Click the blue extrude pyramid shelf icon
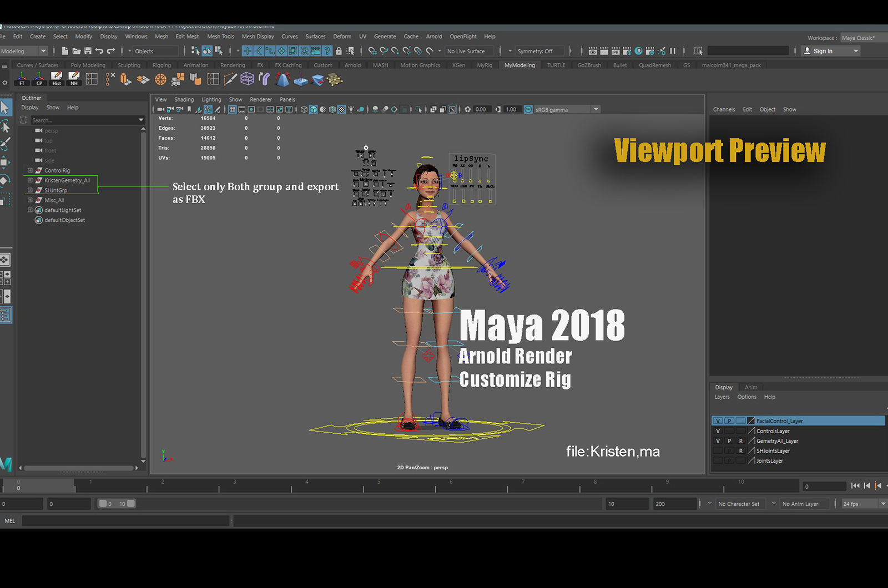 click(x=282, y=79)
